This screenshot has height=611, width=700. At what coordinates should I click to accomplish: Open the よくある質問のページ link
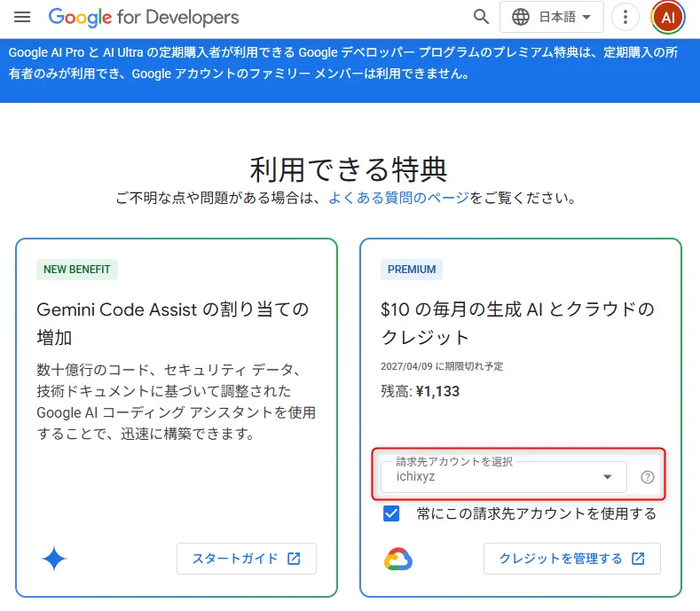398,198
